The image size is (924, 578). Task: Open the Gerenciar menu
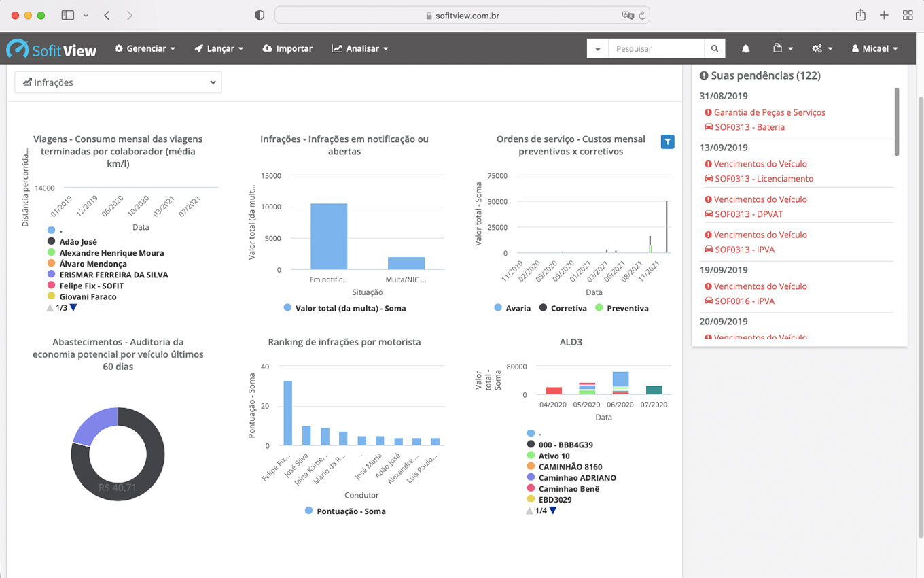[145, 49]
